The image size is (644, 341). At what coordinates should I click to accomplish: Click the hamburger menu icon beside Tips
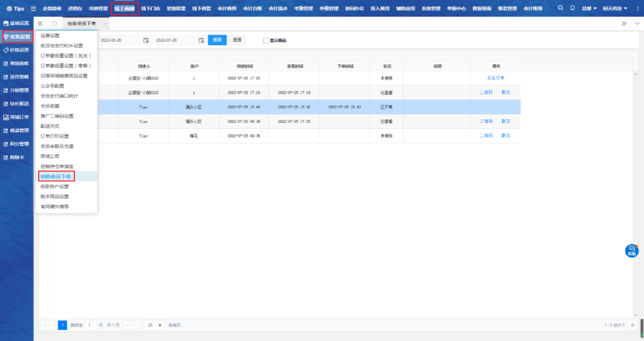[x=33, y=8]
